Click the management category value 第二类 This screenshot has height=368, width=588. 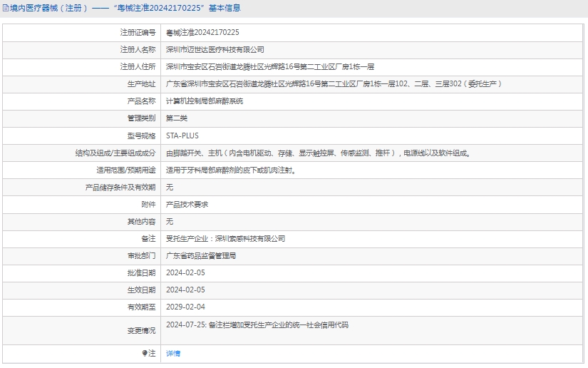point(177,118)
